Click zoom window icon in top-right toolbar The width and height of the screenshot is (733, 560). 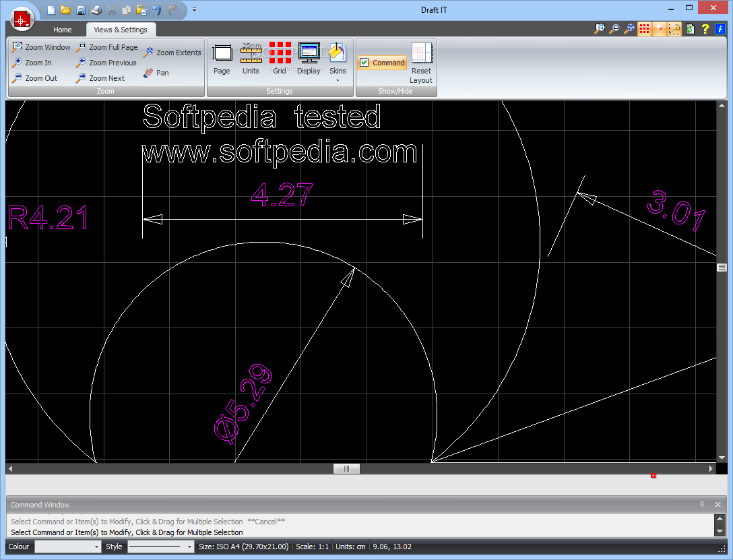point(600,29)
